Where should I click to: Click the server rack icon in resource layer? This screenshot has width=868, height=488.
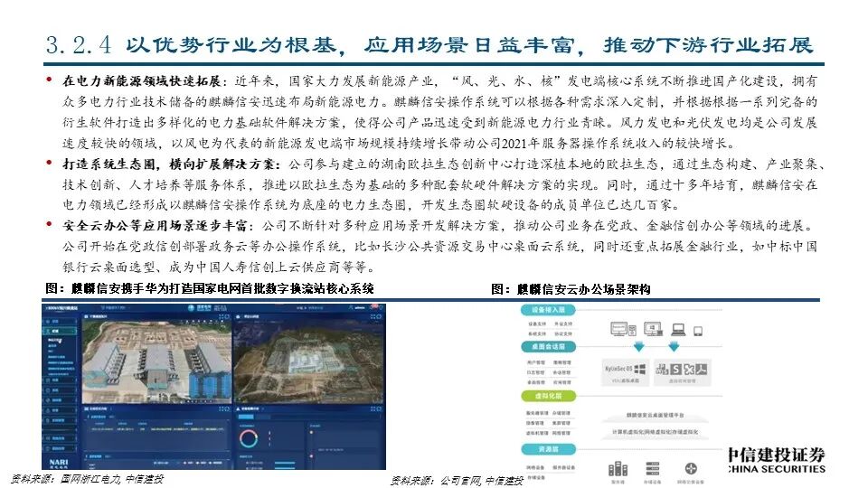point(618,469)
